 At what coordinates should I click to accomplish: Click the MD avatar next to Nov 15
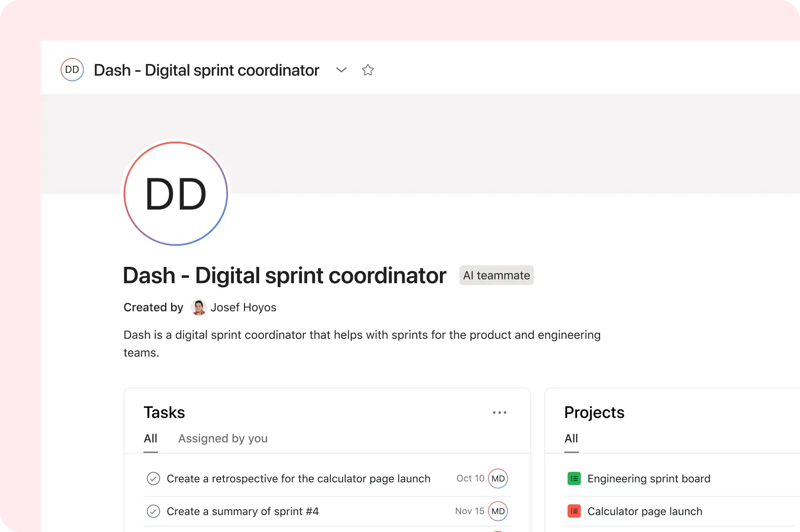pos(498,511)
